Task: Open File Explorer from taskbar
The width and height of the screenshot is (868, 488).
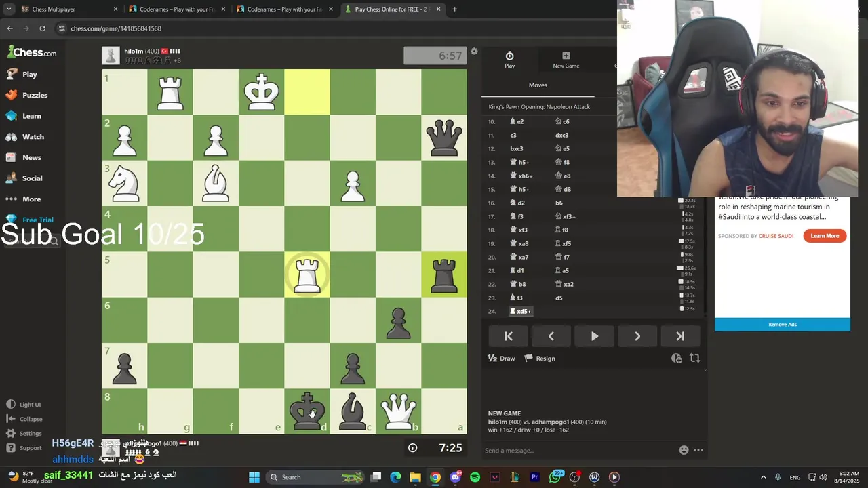Action: pos(415,477)
